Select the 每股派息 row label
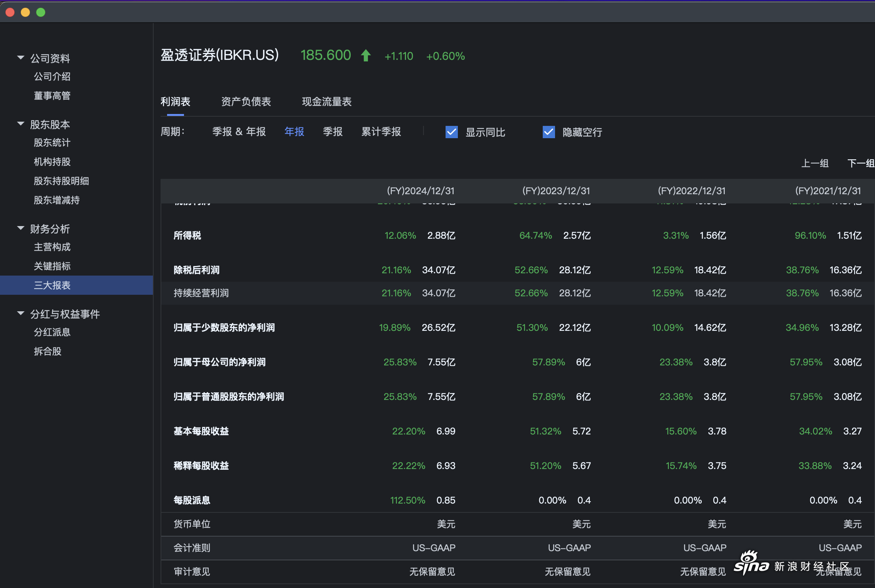 [192, 500]
